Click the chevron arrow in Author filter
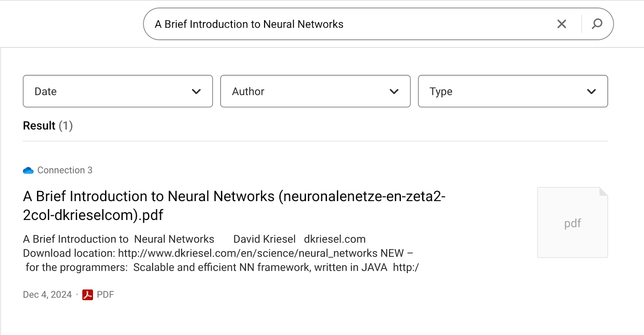Screen dimensions: 644x335 [394, 92]
